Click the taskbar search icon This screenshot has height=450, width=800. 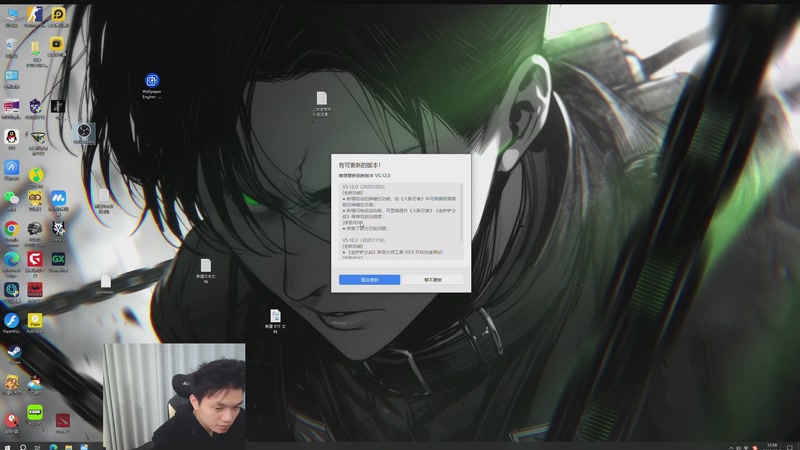coord(23,447)
